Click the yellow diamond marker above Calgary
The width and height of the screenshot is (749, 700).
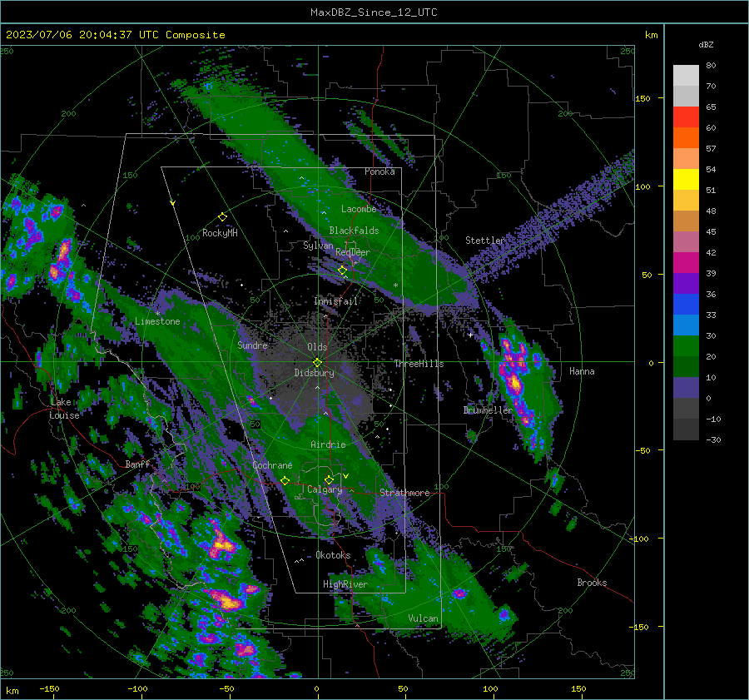click(329, 479)
